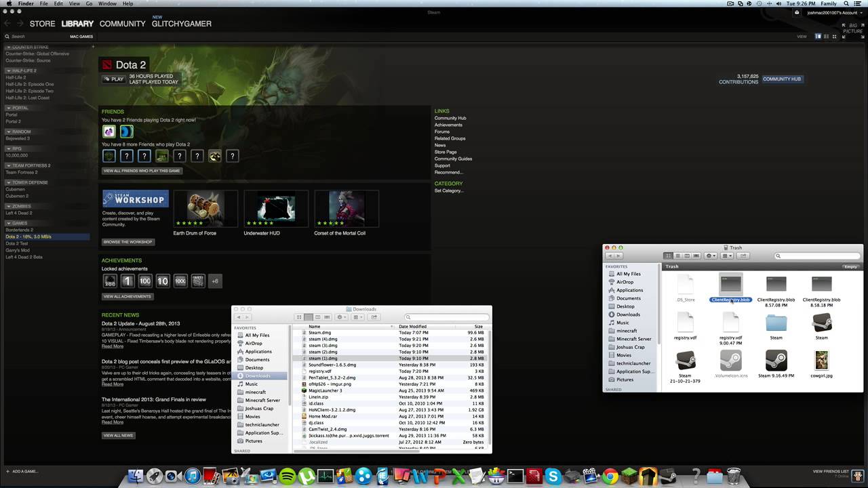Open Minecraft grass block dock icon
868x488 pixels.
(x=629, y=476)
